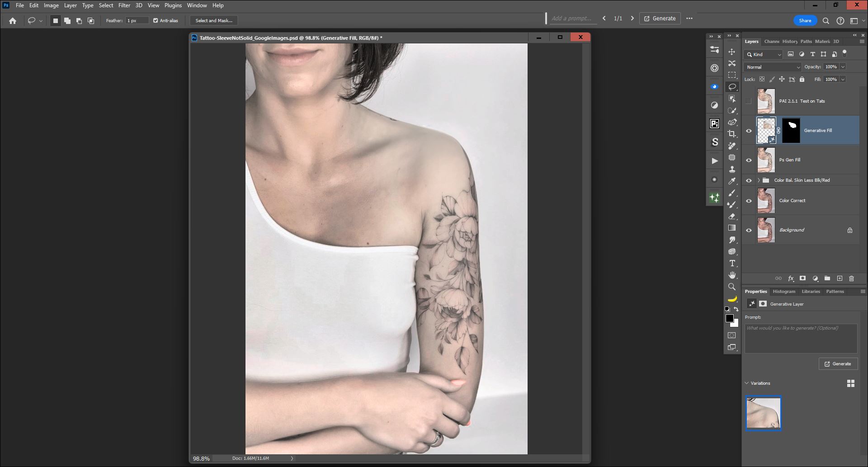
Task: Click the Select and Mask button
Action: click(x=214, y=20)
